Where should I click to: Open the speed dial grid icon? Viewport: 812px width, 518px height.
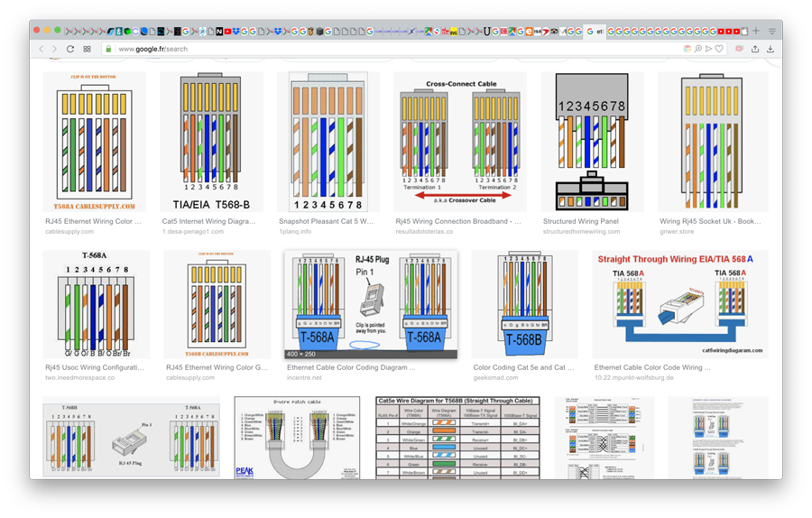click(87, 49)
